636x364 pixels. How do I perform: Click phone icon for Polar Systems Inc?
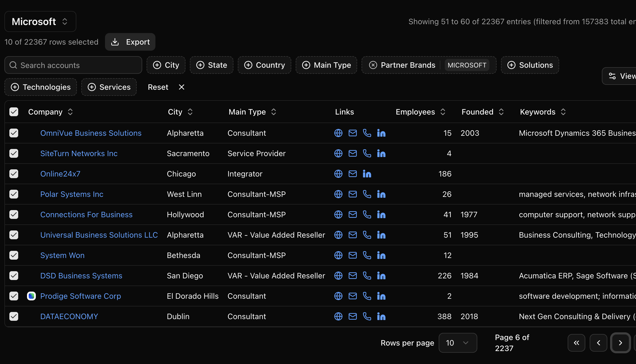point(367,194)
